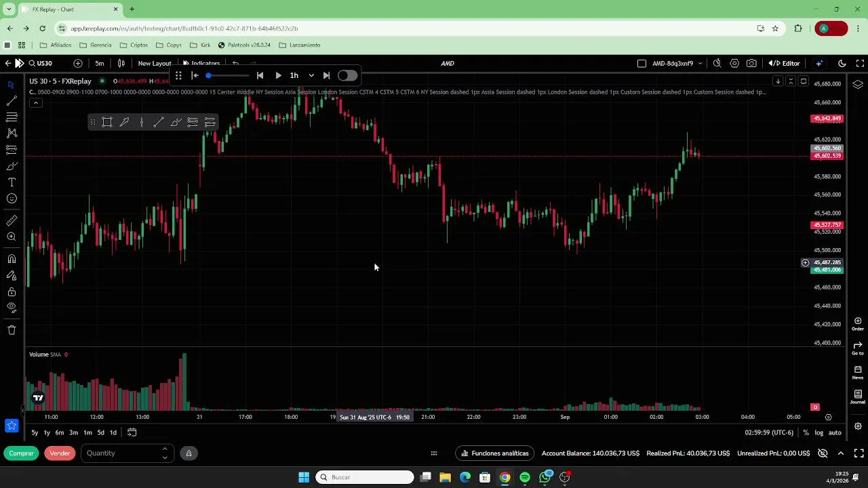This screenshot has height=488, width=868.
Task: Select the short position tool in floating toolbar
Action: [x=210, y=122]
